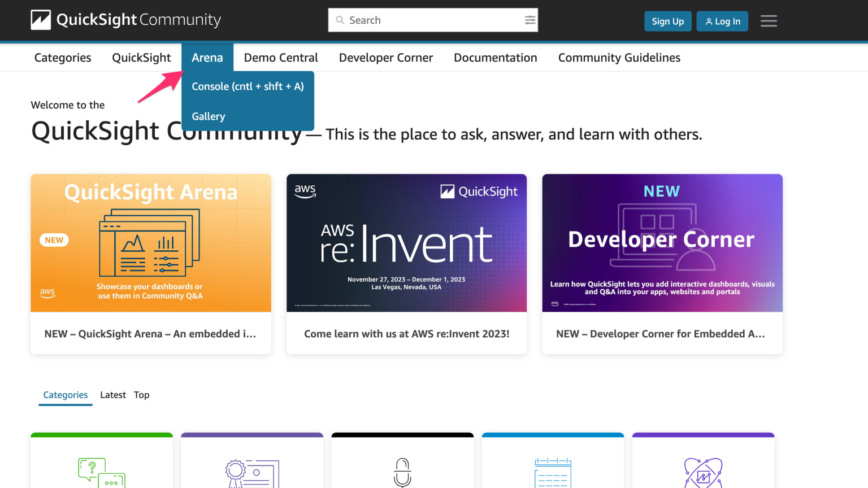
Task: Open the AWS re:Invent 2023 post link
Action: (x=406, y=333)
